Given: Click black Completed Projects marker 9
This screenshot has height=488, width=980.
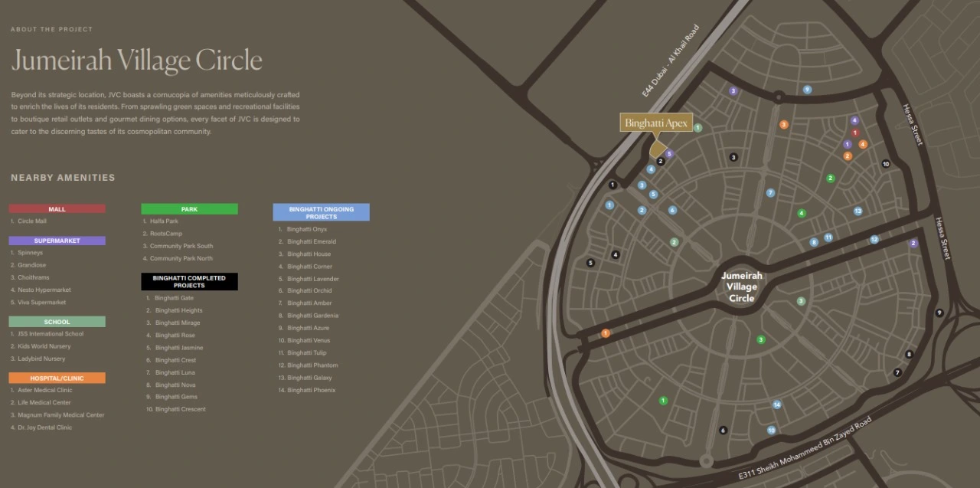Looking at the screenshot, I should pos(939,313).
